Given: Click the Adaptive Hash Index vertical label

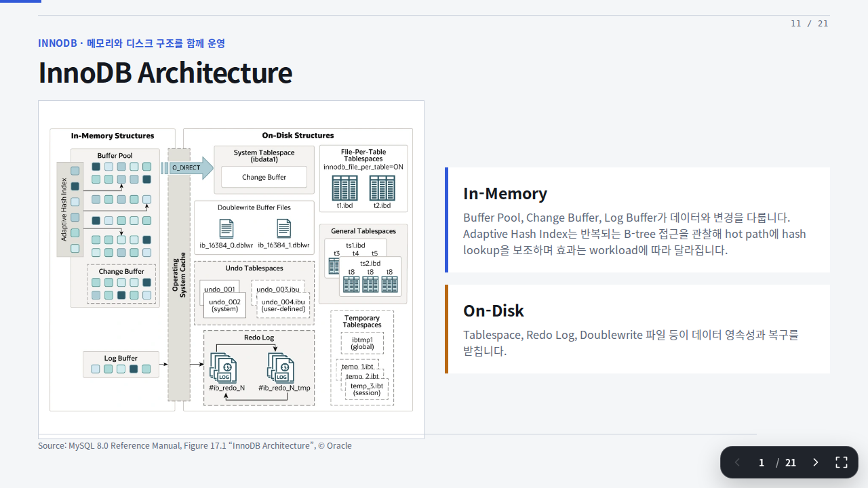Looking at the screenshot, I should [x=64, y=209].
